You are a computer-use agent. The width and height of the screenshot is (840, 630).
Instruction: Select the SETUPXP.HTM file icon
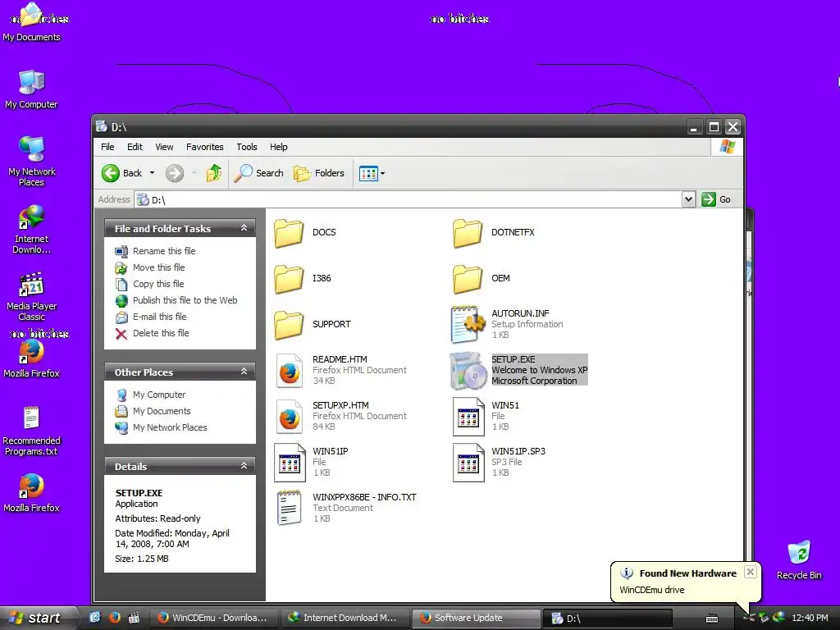click(290, 416)
